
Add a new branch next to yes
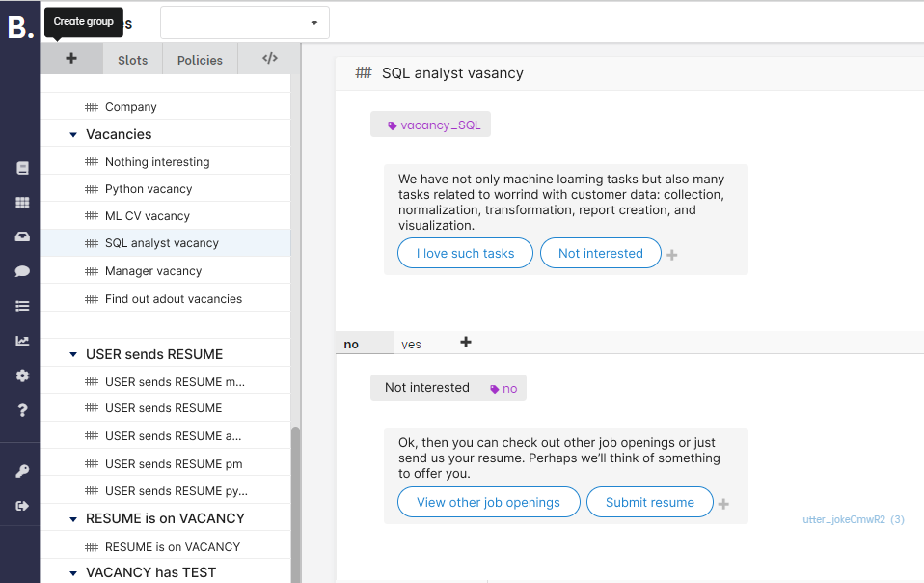pos(466,342)
